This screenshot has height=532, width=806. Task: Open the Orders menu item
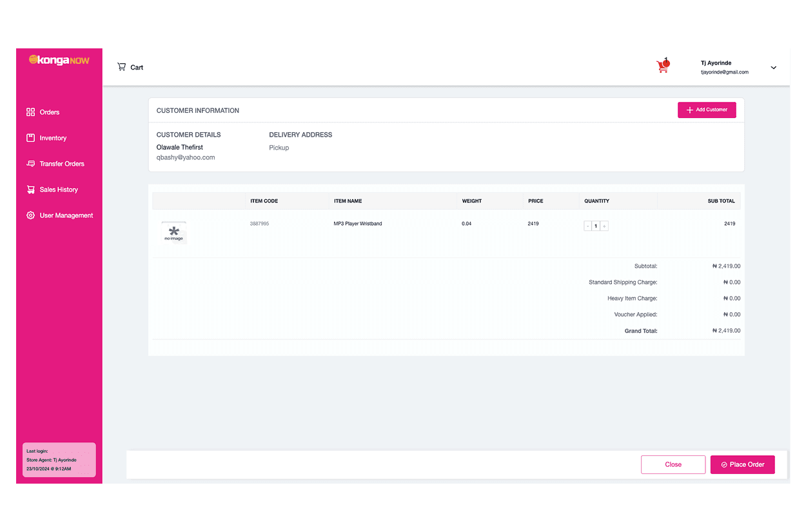pyautogui.click(x=50, y=112)
